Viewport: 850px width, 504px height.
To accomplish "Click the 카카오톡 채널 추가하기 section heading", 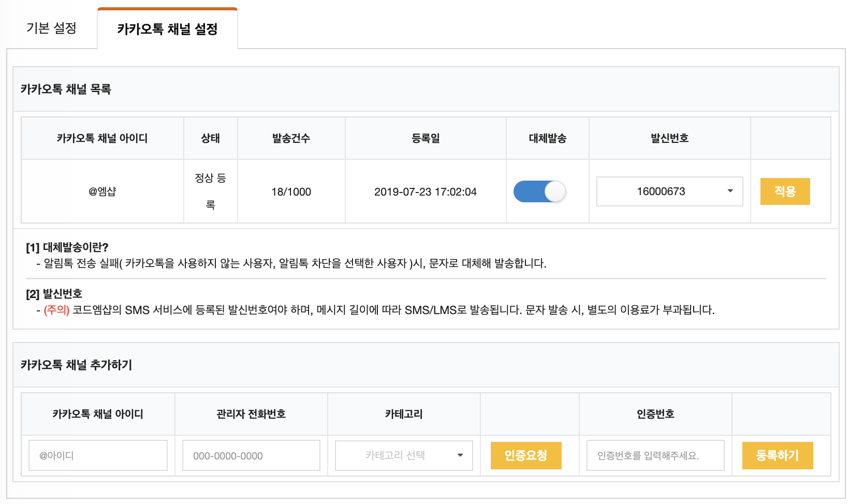I will pos(77,365).
